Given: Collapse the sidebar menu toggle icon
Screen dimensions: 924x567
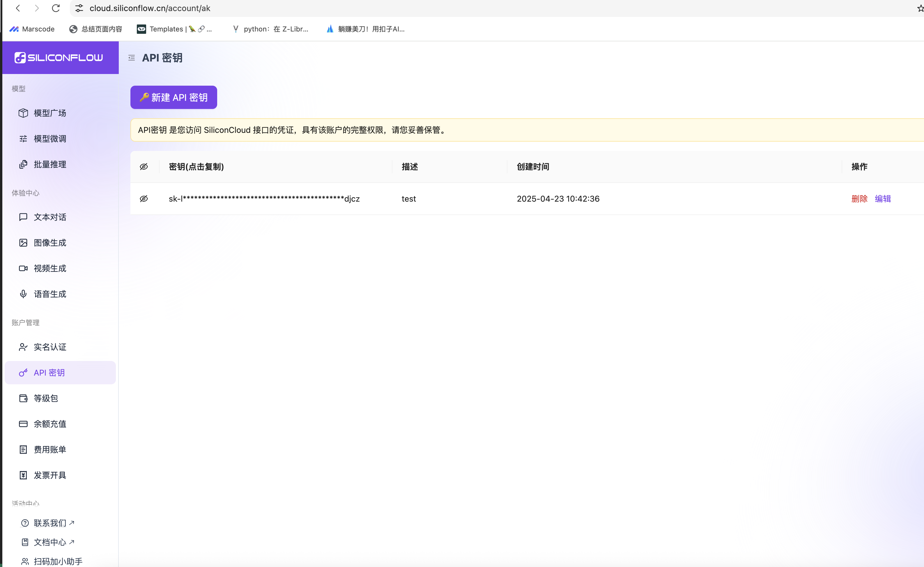Looking at the screenshot, I should coord(131,58).
